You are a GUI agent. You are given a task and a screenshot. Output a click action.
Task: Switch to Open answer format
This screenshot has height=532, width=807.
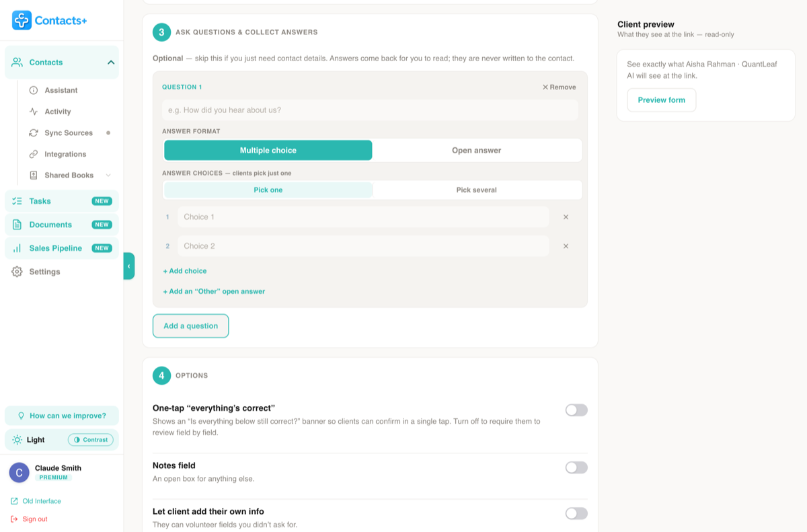(476, 151)
